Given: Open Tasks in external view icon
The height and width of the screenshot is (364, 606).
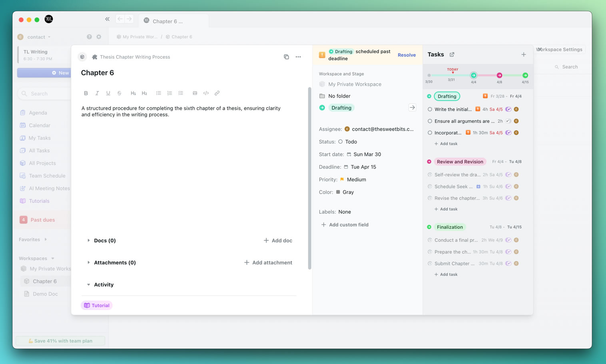Looking at the screenshot, I should click(x=452, y=54).
